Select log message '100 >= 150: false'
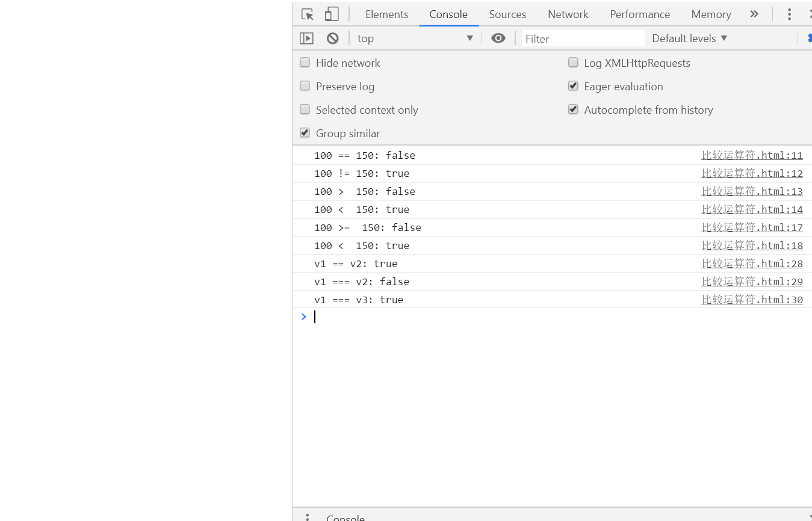Screen dimensions: 812x521 pyautogui.click(x=368, y=227)
